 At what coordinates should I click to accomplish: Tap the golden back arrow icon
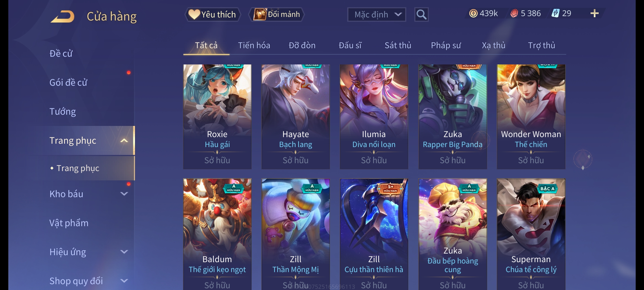(x=62, y=17)
